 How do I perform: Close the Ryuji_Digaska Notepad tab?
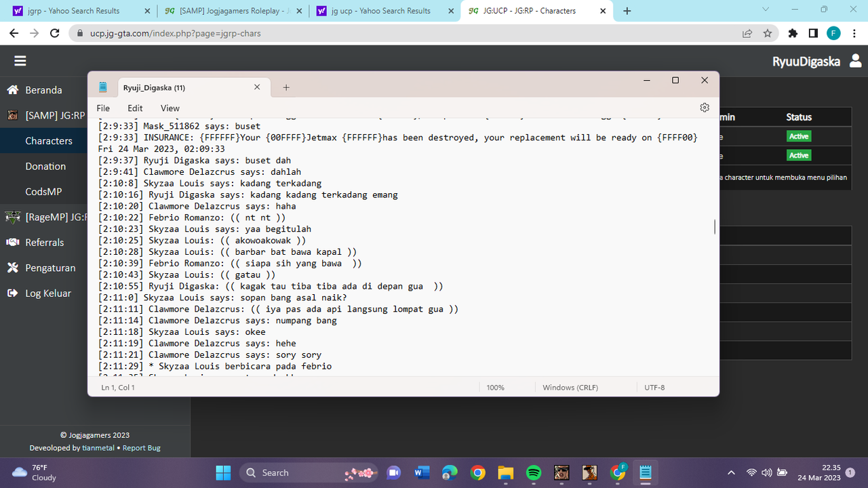coord(257,87)
